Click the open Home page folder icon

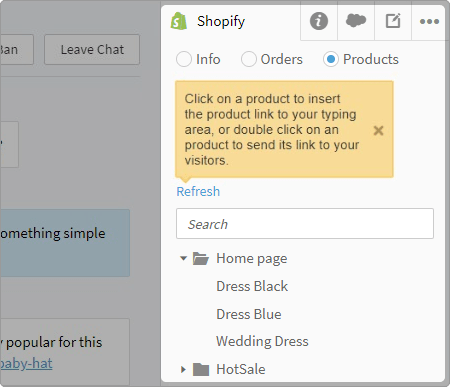click(200, 259)
